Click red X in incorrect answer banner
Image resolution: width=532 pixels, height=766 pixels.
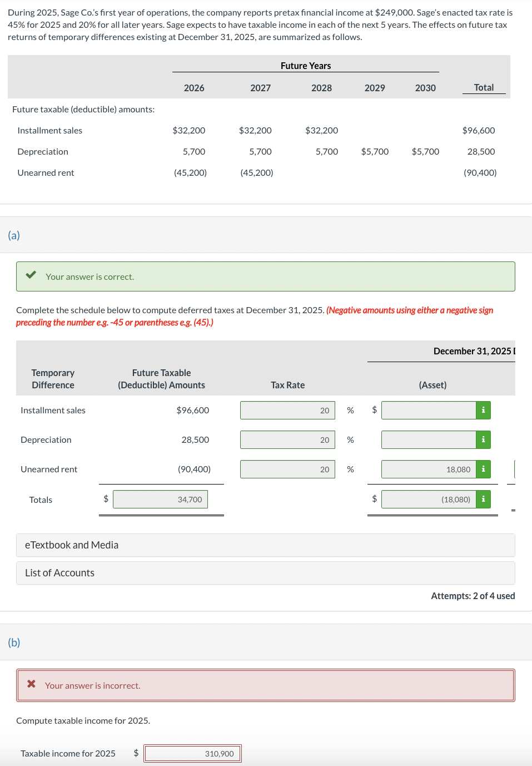[31, 684]
